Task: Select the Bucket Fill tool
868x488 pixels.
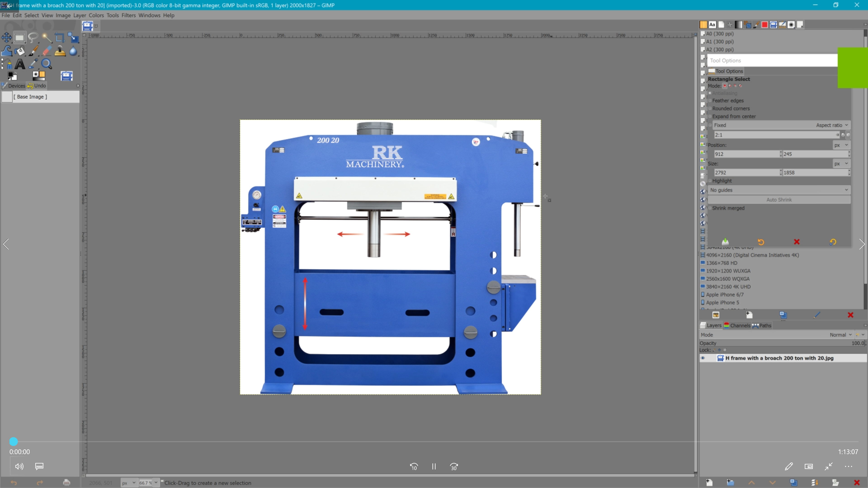Action: click(x=19, y=51)
